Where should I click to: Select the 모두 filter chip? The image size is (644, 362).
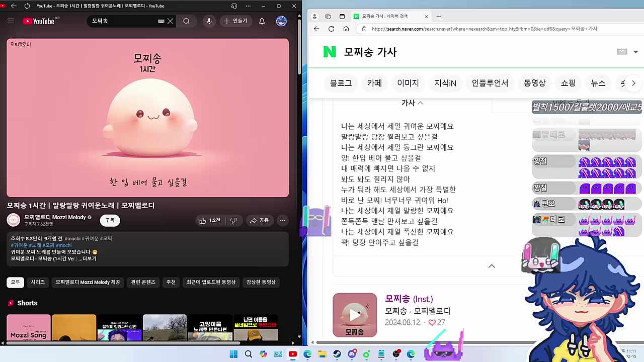point(16,282)
